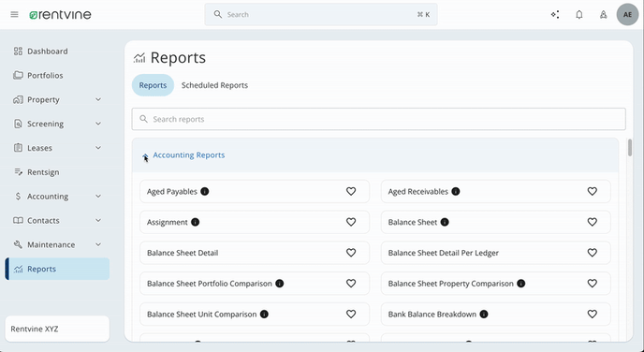Switch to the Scheduled Reports tab
This screenshot has height=352, width=644.
pyautogui.click(x=214, y=85)
